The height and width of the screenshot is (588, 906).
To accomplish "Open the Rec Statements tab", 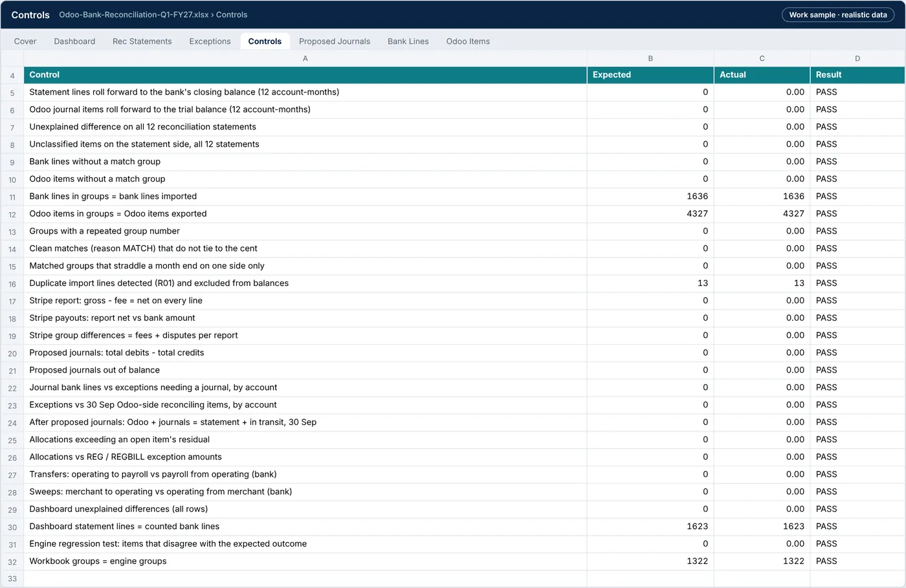I will [x=142, y=41].
